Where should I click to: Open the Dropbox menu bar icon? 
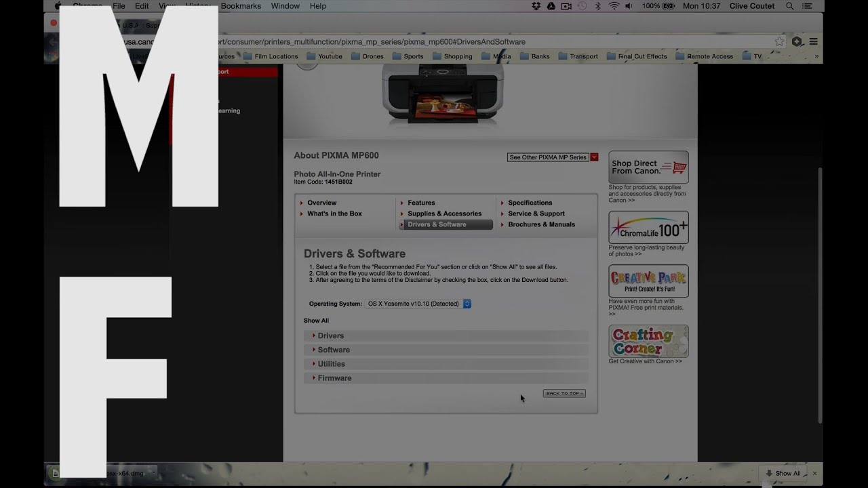536,6
